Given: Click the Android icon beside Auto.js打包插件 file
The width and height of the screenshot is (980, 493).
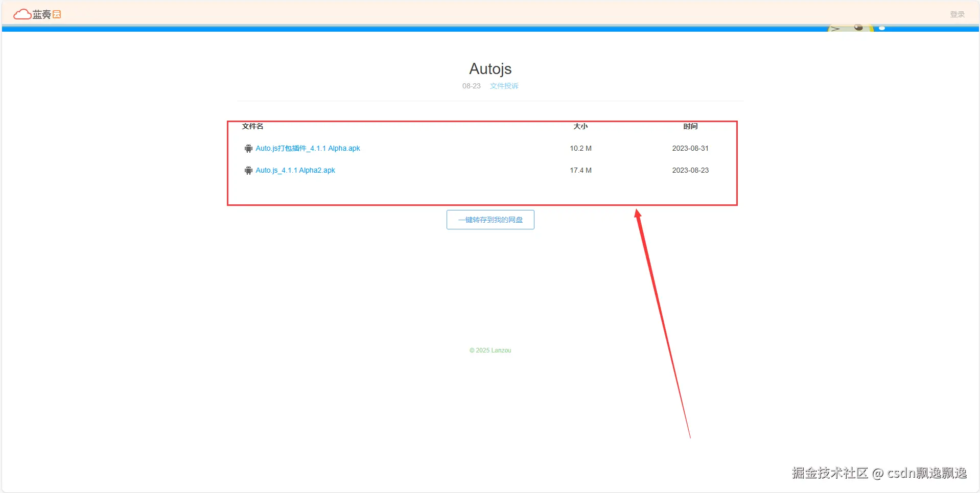Looking at the screenshot, I should coord(248,149).
